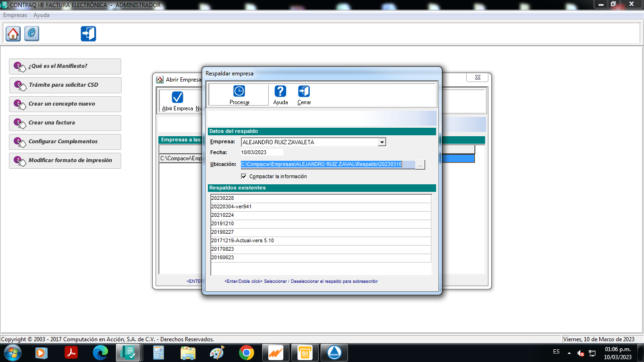Screen dimensions: 644x362
Task: Click the network tray icon
Action: click(x=592, y=353)
